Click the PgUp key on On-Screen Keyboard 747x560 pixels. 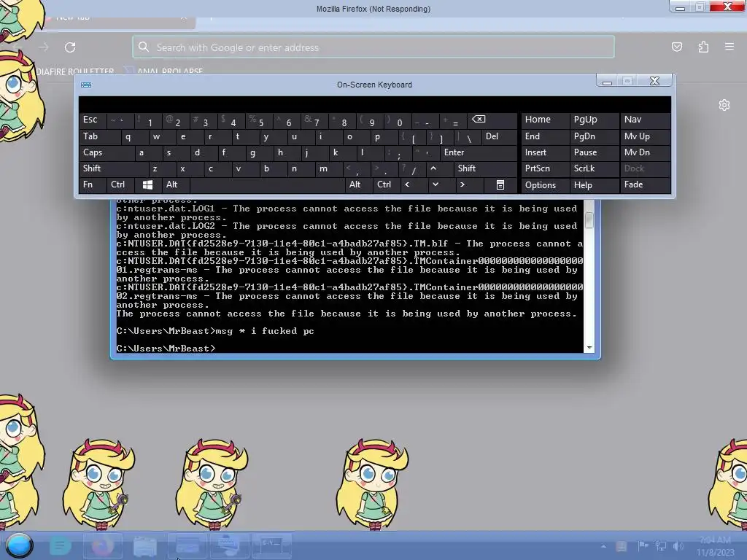594,120
